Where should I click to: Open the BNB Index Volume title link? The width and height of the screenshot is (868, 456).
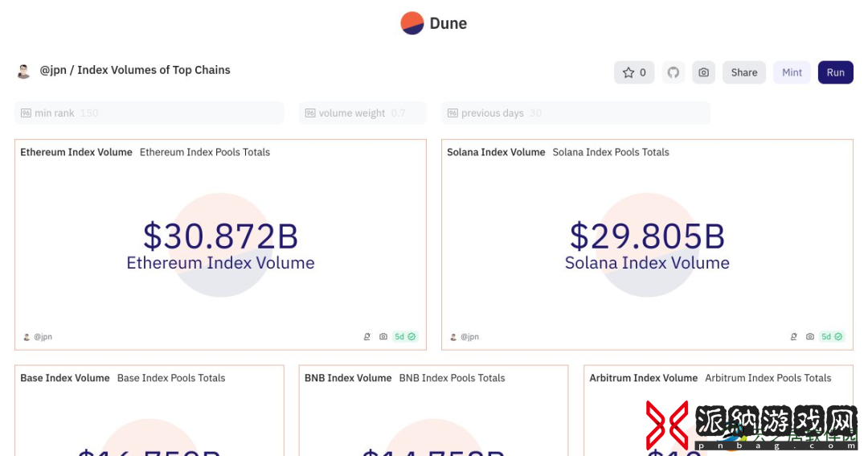pos(348,379)
